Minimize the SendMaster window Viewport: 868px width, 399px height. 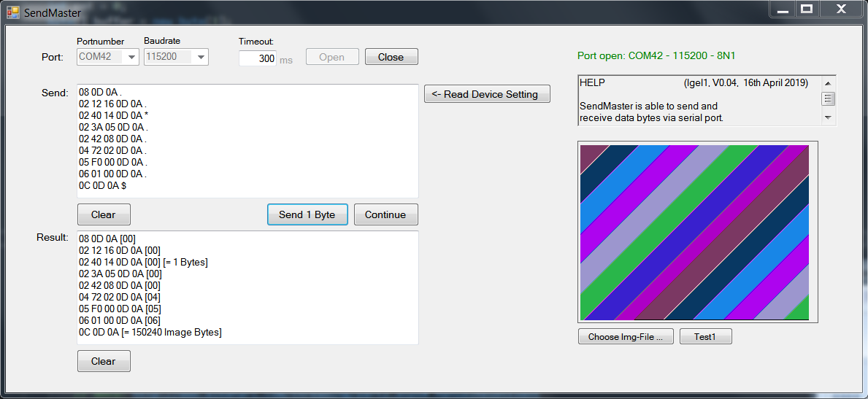click(782, 9)
